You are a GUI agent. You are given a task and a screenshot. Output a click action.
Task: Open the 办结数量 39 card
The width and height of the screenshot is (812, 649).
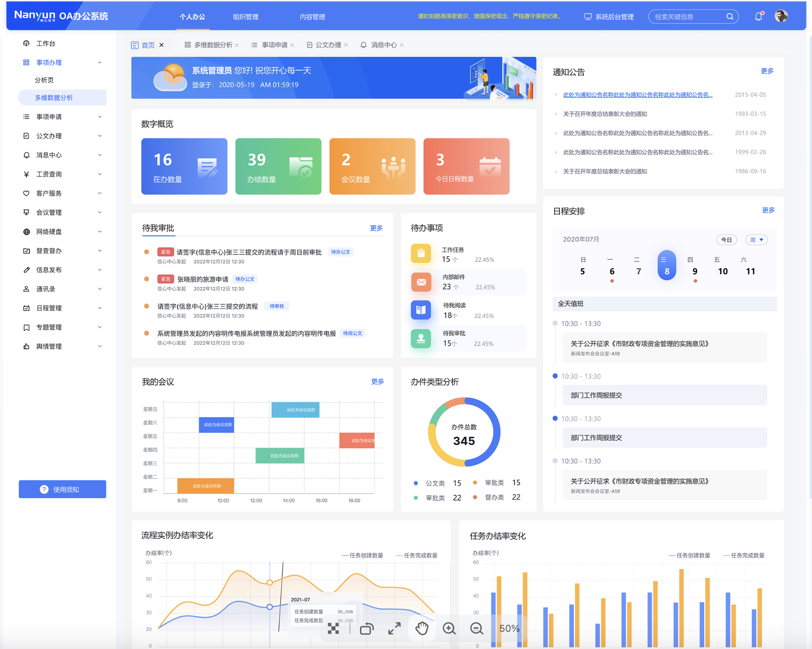tap(278, 166)
